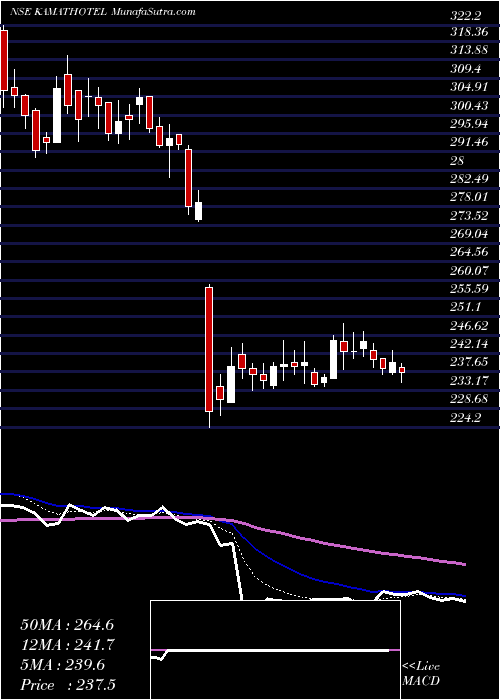500x700 pixels.
Task: Click the 12MA : 241.7 readout
Action: (x=67, y=645)
